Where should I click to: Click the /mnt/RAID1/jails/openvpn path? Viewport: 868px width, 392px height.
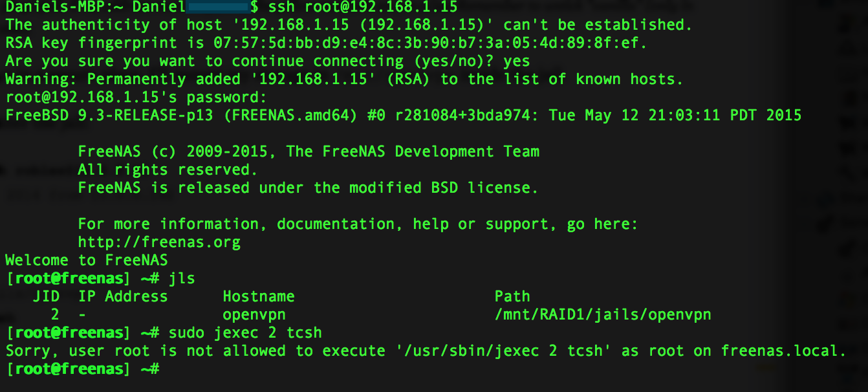pyautogui.click(x=603, y=315)
